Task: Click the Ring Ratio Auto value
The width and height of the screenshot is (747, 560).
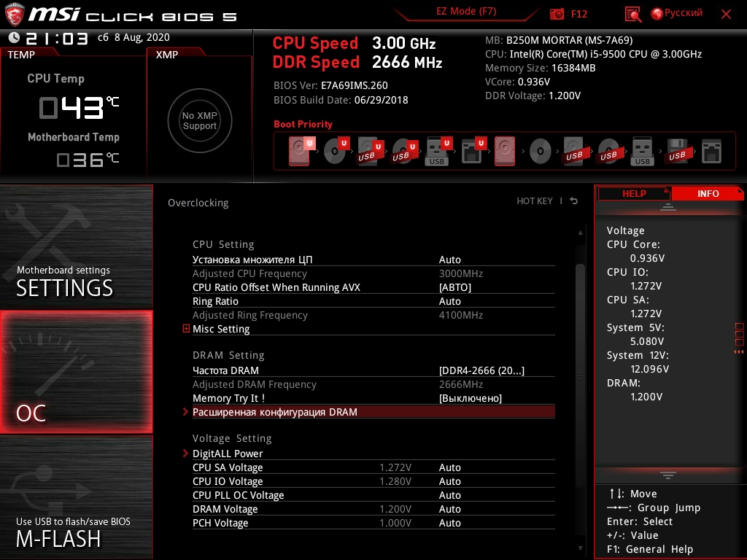Action: point(449,301)
